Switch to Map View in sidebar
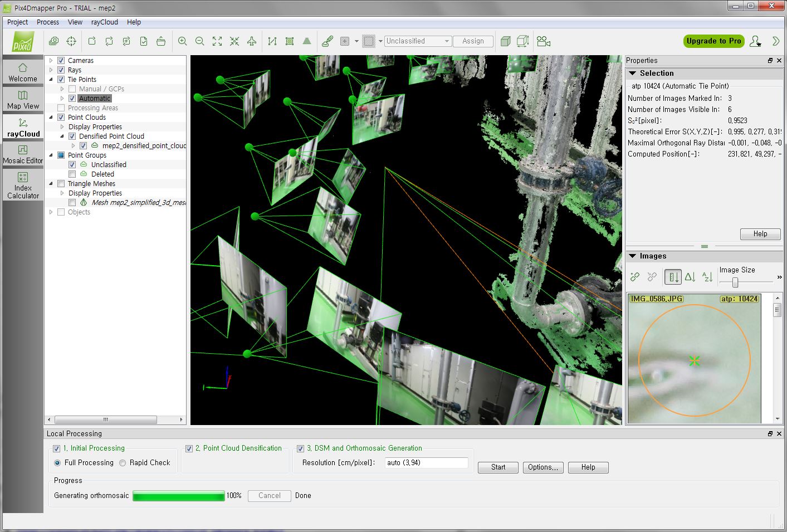 pos(23,100)
